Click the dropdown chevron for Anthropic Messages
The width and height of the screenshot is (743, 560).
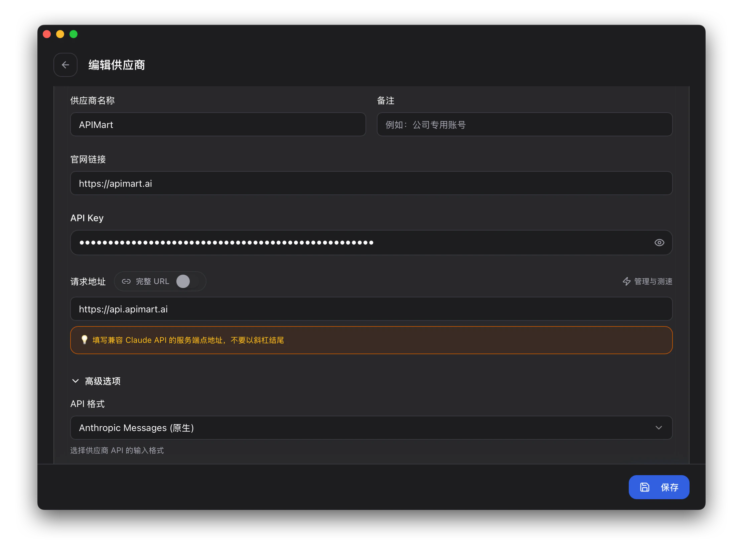[659, 428]
